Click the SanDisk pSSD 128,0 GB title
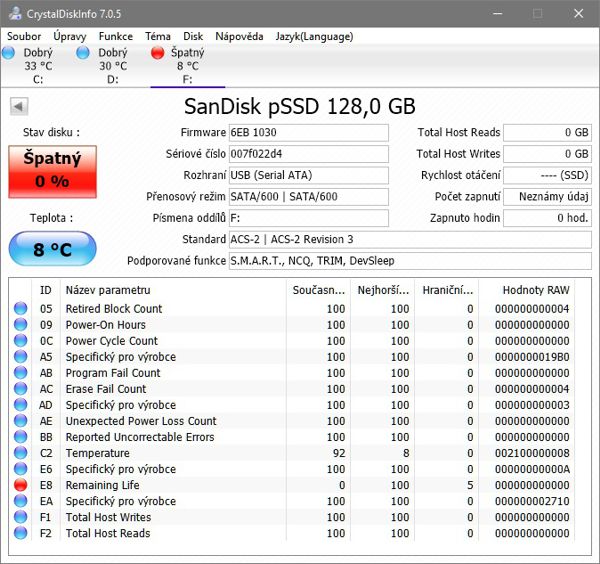 pos(300,106)
